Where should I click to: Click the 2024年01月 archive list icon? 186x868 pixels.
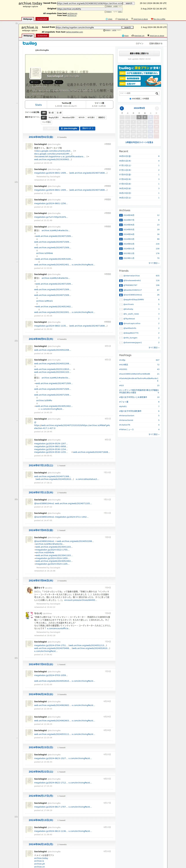coord(121,249)
